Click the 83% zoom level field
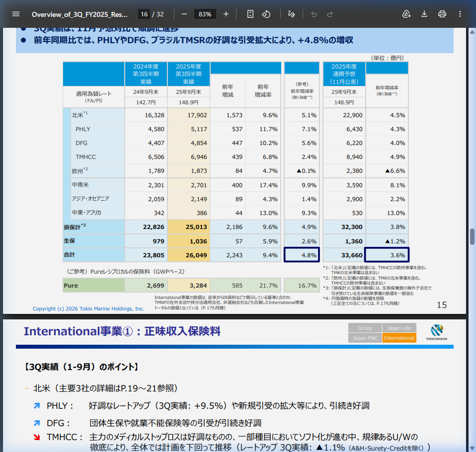476x452 pixels. (205, 14)
